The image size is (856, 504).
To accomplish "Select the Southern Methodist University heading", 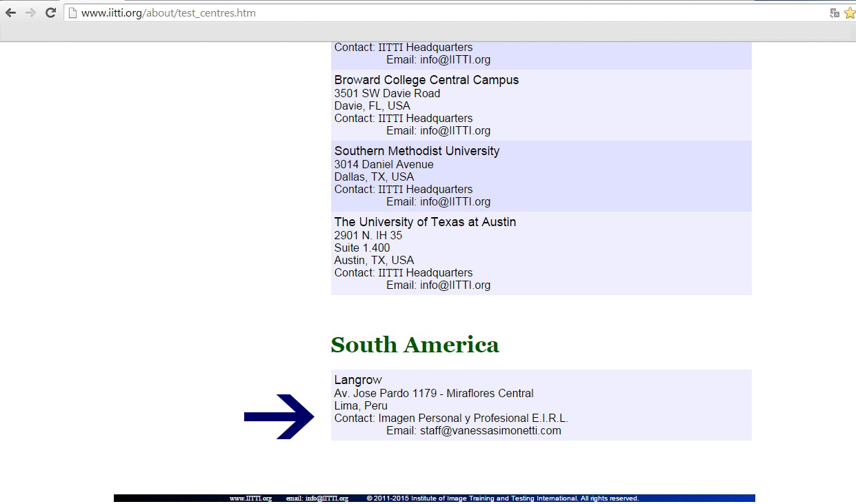I will [417, 151].
